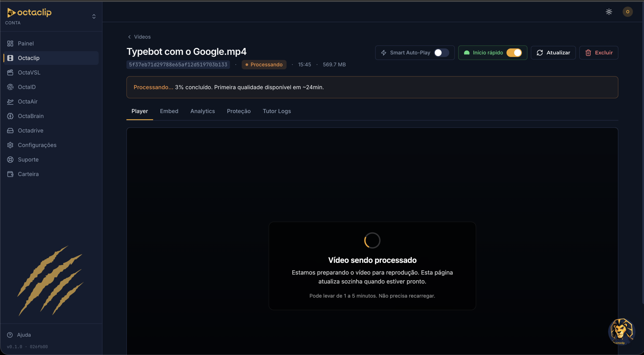This screenshot has height=355, width=644.
Task: Click the OctaVSL menu label
Action: point(29,73)
